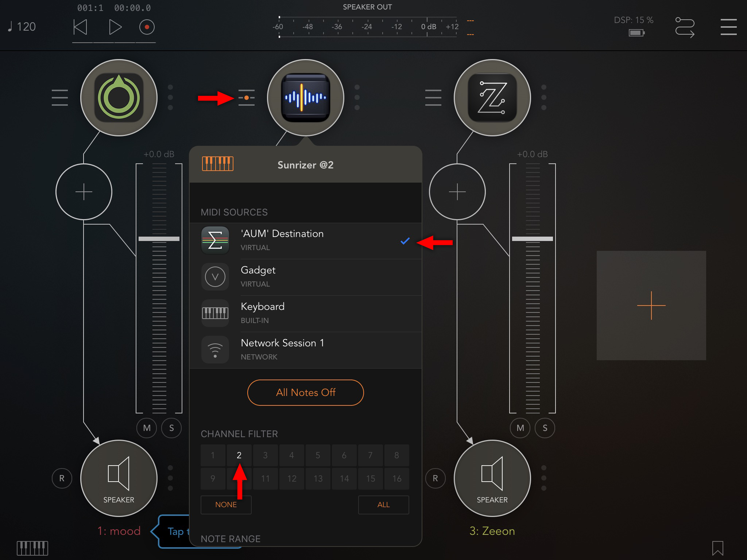Click the '1: mood' channel label
The image size is (747, 560).
[119, 531]
